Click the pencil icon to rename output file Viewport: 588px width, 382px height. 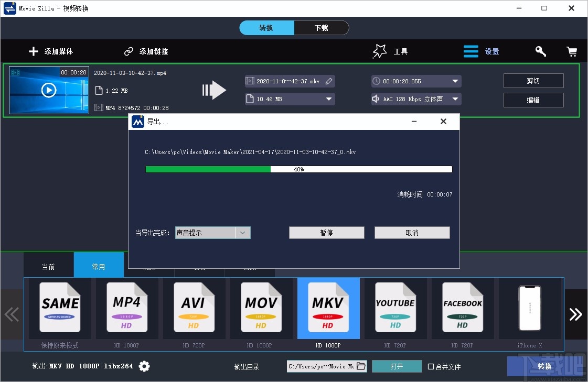click(x=329, y=81)
